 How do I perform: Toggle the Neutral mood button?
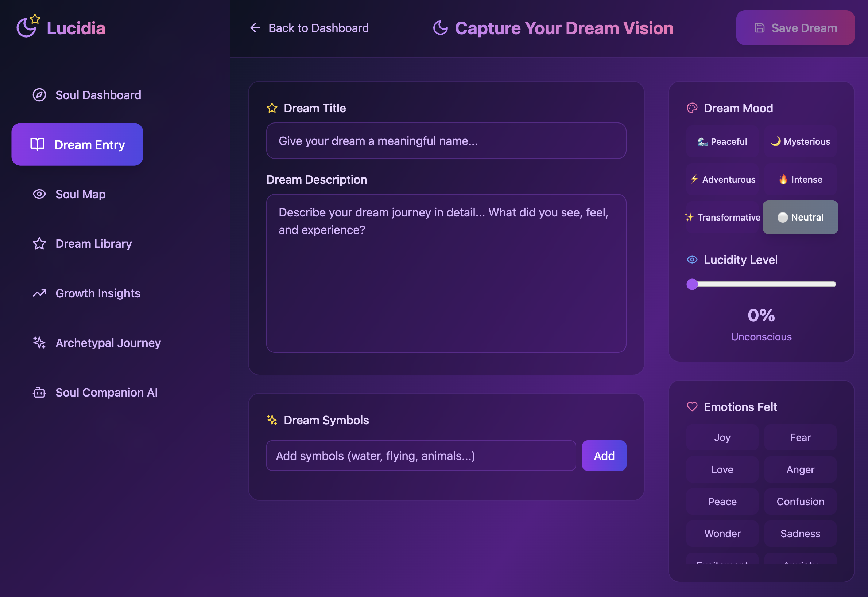pyautogui.click(x=800, y=217)
